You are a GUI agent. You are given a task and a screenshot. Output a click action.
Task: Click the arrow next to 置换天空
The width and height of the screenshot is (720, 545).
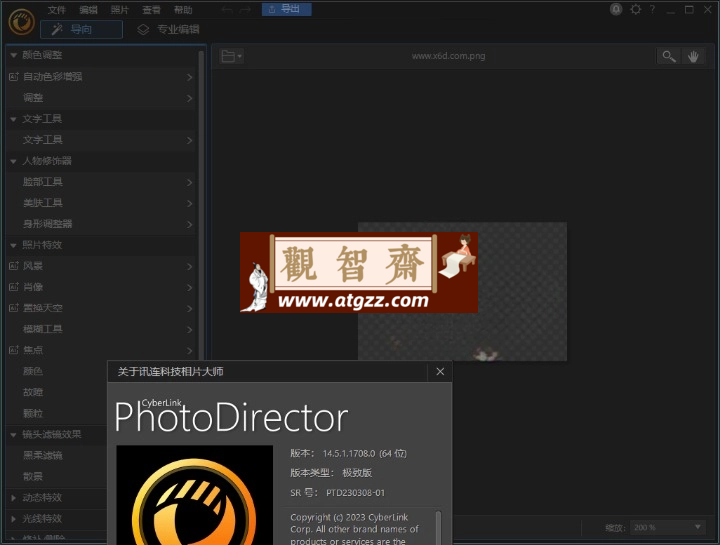[x=190, y=309]
